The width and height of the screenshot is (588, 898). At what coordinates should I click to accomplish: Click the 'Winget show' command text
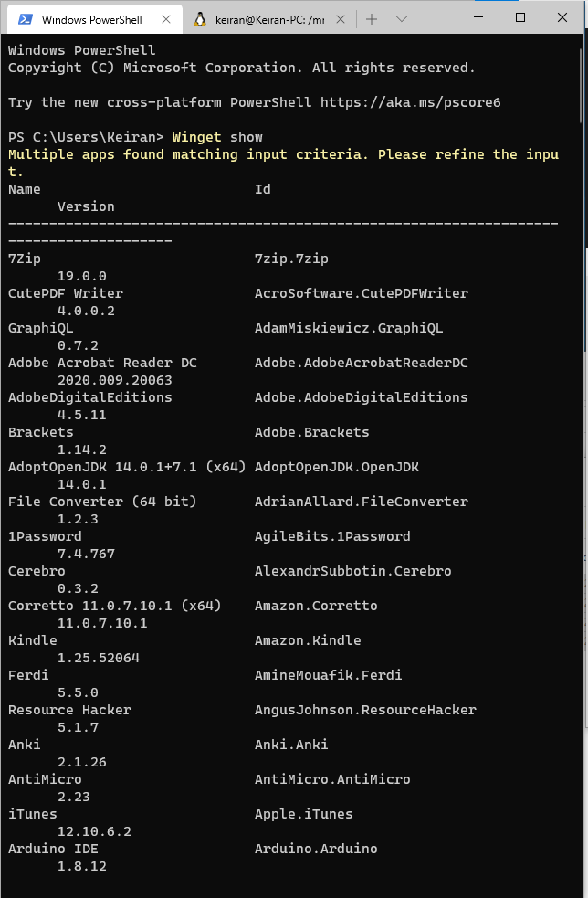(x=217, y=137)
